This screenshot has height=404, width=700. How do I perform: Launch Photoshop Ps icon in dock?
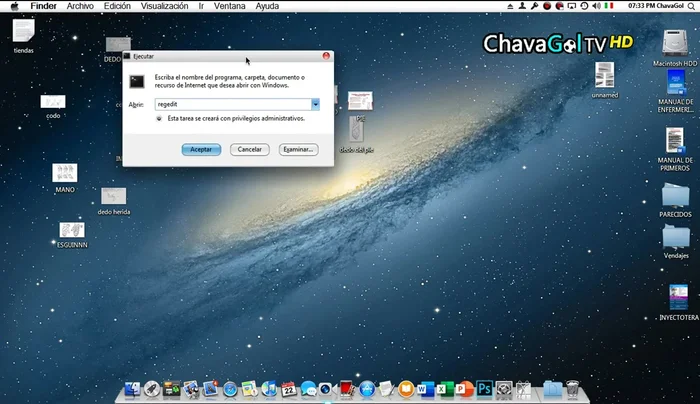pos(484,389)
